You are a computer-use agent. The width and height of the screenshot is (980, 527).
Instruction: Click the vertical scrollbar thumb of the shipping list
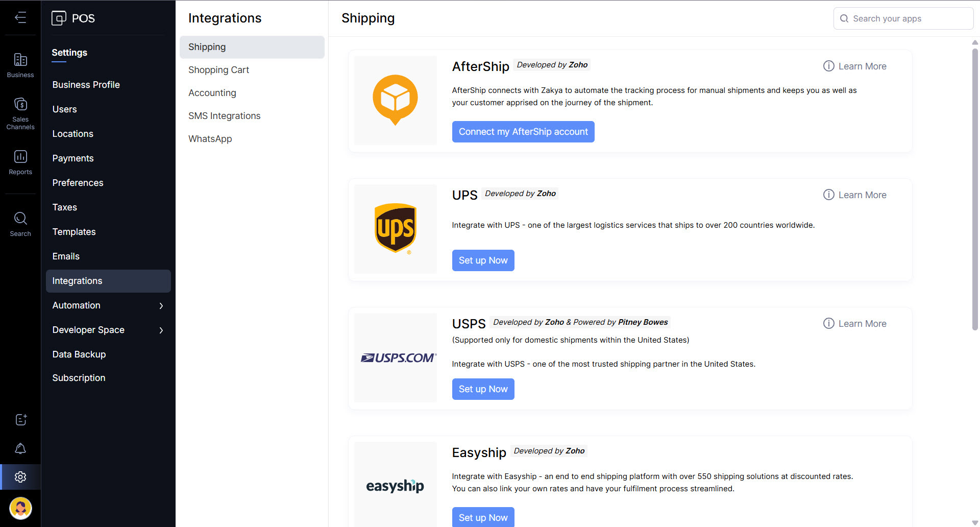975,189
